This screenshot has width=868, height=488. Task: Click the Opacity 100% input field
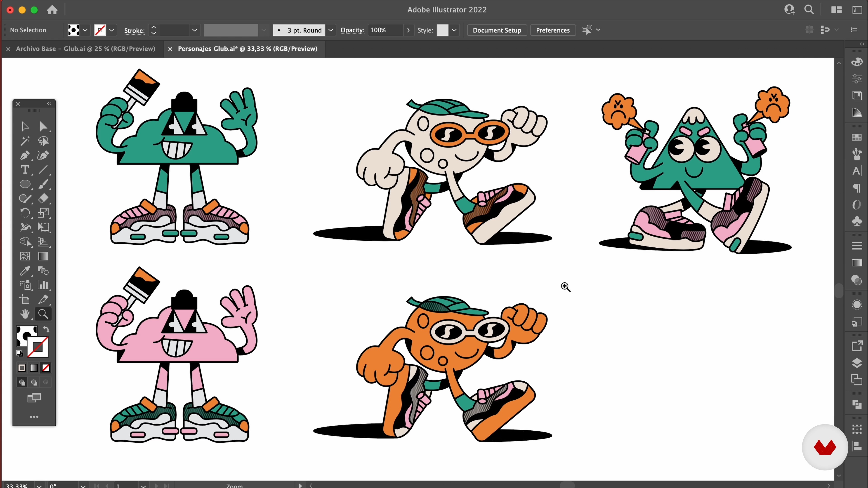tap(385, 30)
